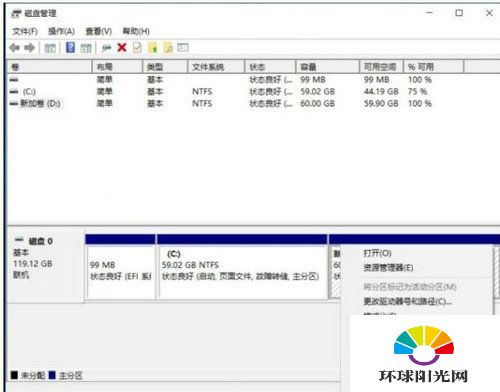Click the 99 MB capacity cell in list
Screen dimensions: 500x392
(313, 80)
